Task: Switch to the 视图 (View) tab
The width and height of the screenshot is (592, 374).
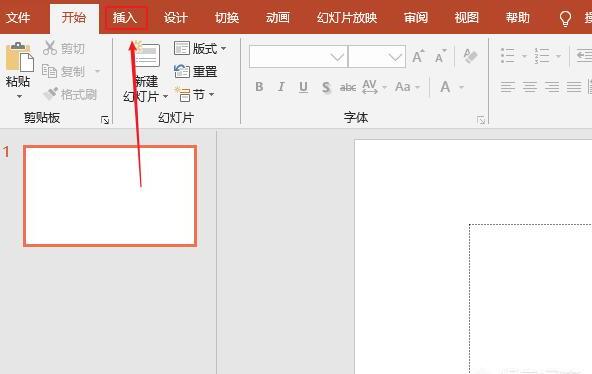Action: point(467,18)
